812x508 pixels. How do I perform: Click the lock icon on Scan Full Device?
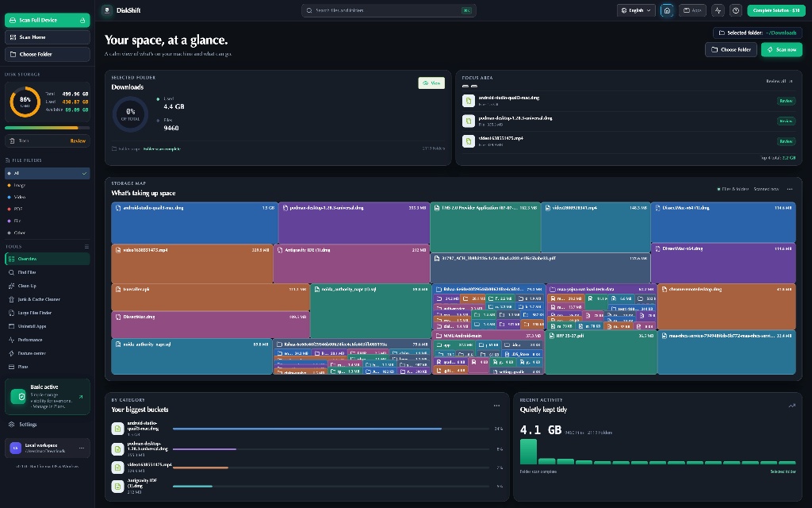click(x=82, y=20)
